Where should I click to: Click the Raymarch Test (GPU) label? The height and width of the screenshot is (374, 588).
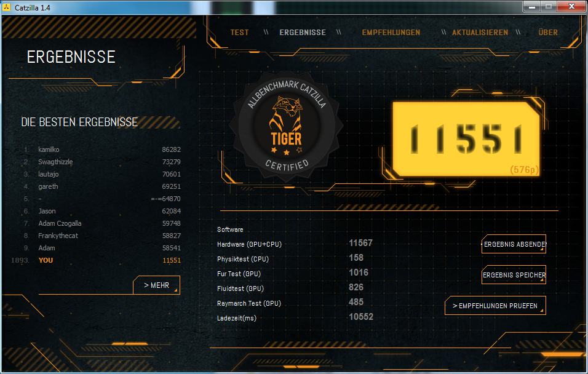(248, 303)
